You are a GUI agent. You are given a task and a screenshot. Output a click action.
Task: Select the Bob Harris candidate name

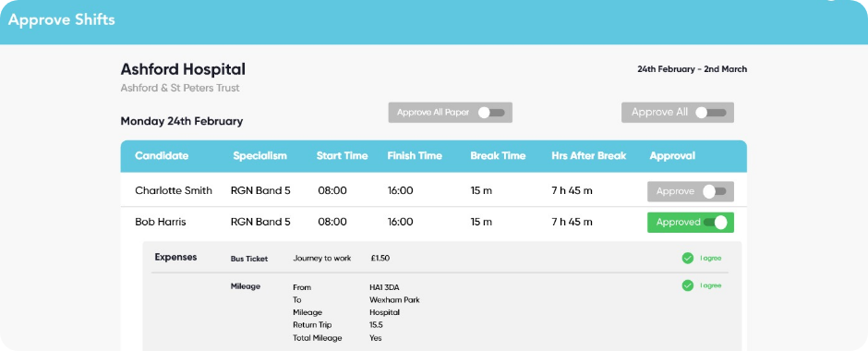[x=161, y=222]
